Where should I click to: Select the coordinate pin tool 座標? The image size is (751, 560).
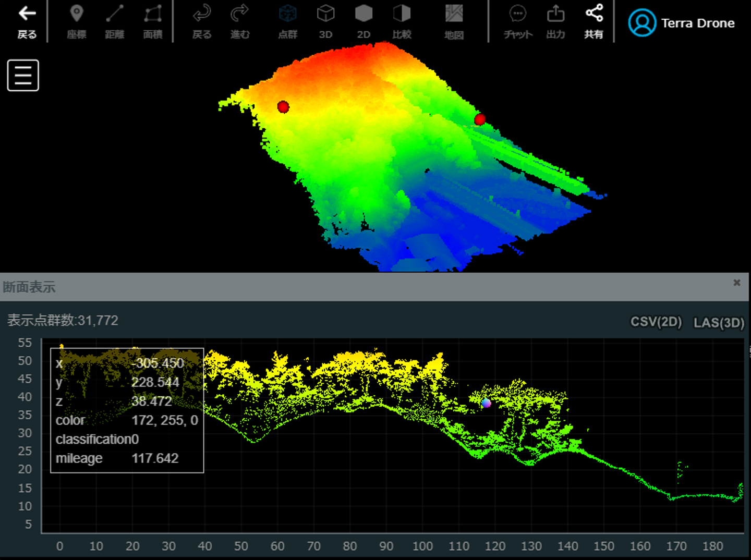(77, 22)
